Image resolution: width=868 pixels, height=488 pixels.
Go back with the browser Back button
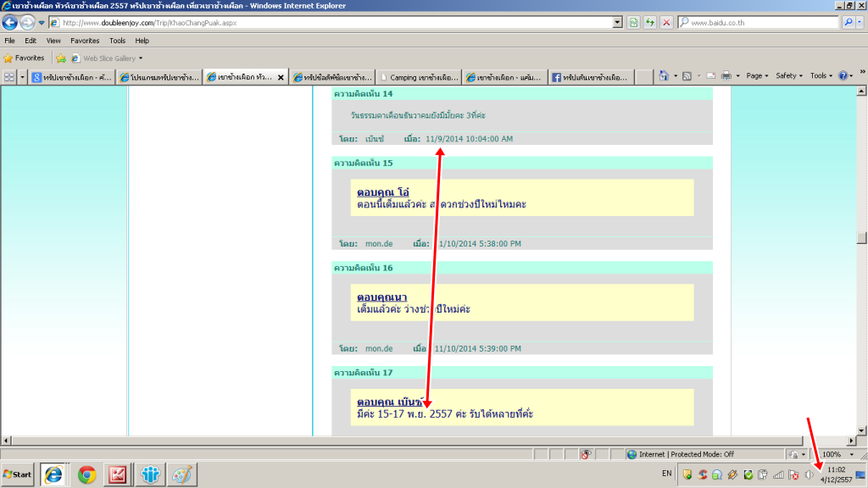coord(10,22)
